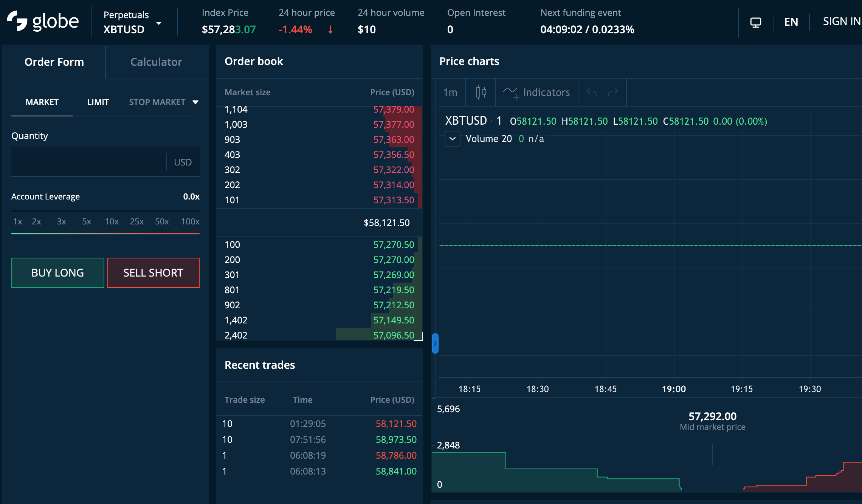
Task: Undo the last chart action
Action: point(592,92)
